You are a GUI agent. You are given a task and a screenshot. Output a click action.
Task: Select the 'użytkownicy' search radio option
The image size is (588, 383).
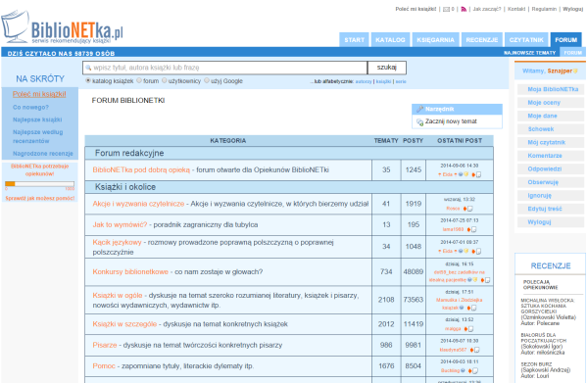tap(165, 80)
